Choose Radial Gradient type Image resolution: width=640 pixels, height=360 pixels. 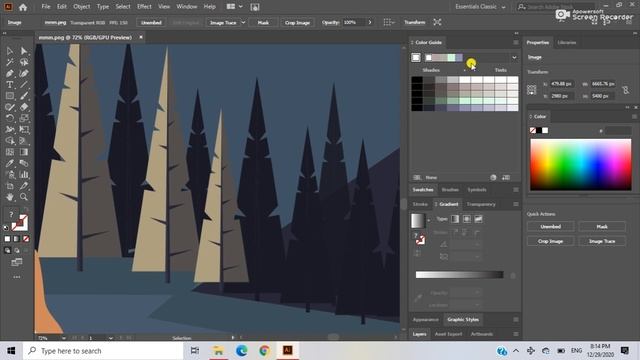(467, 219)
